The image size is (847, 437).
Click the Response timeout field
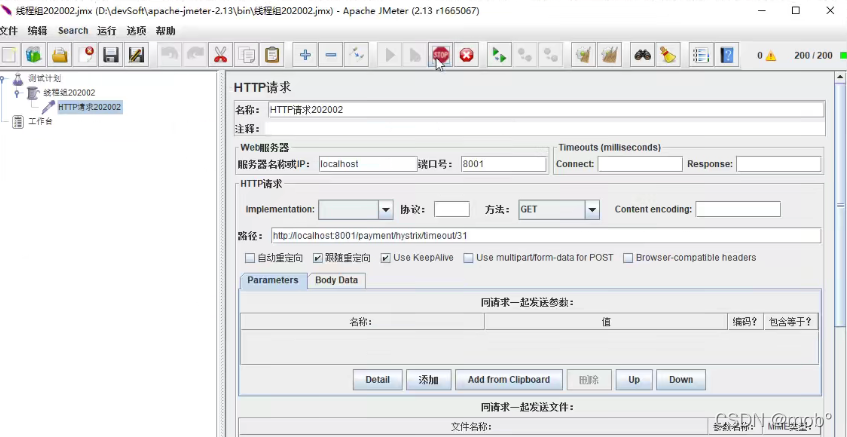click(778, 164)
